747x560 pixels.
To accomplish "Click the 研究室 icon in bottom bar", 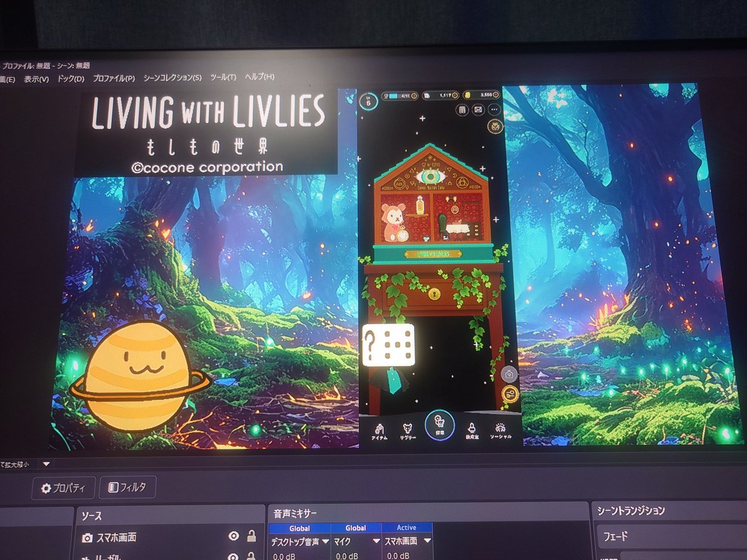I will pyautogui.click(x=472, y=431).
